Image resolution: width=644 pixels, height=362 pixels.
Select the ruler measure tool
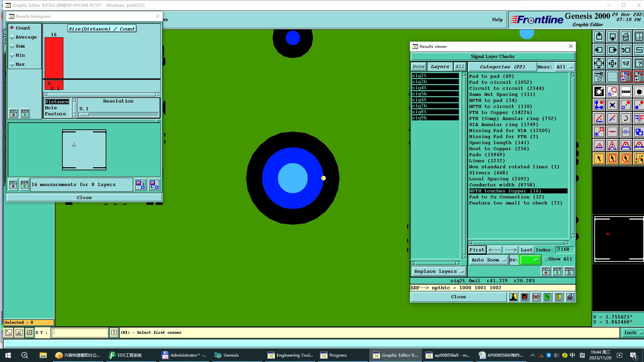tap(626, 92)
